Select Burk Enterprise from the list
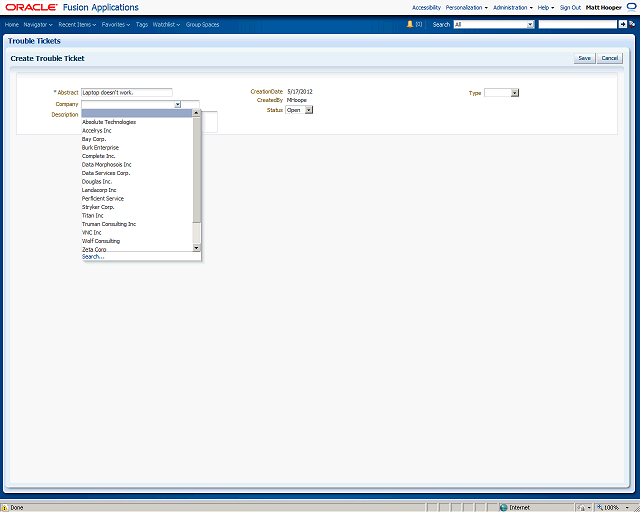The image size is (640, 512). coord(137,148)
